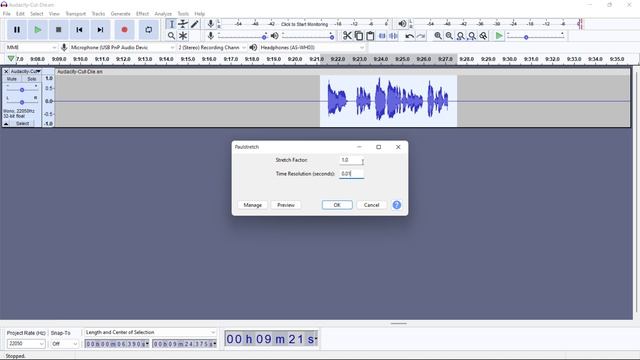Trim audio outside the selection
Image resolution: width=640 pixels, height=360 pixels.
[x=382, y=36]
